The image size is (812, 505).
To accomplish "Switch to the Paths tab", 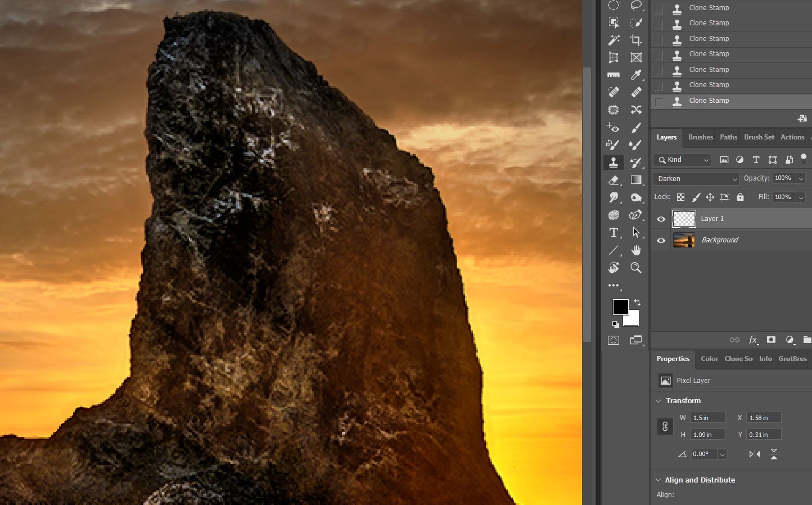I will [728, 137].
